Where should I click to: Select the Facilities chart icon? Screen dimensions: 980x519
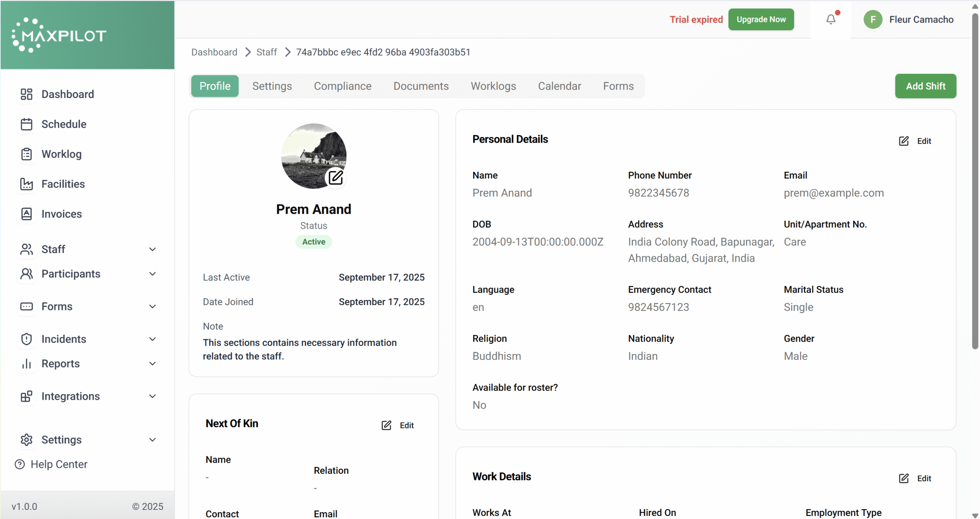(26, 184)
